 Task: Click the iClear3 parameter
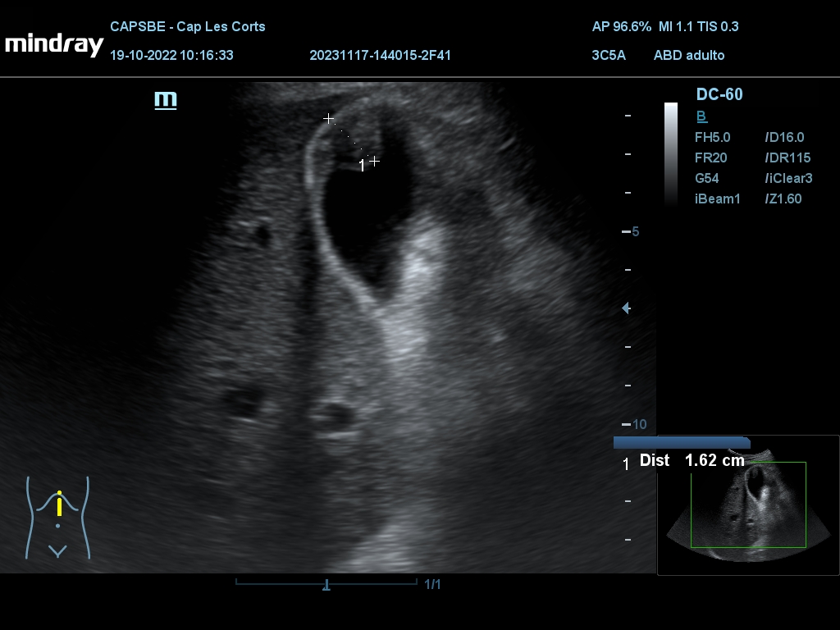[x=787, y=178]
